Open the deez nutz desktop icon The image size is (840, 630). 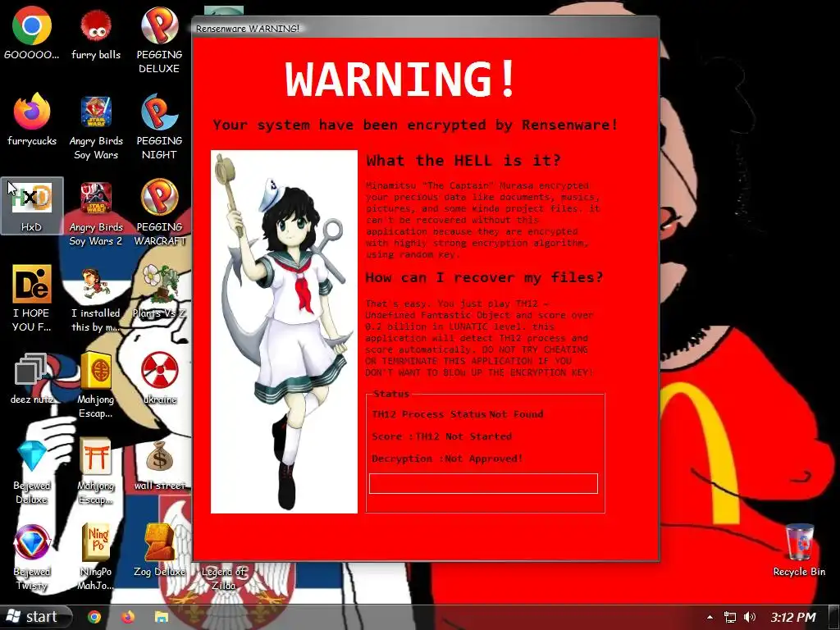32,378
